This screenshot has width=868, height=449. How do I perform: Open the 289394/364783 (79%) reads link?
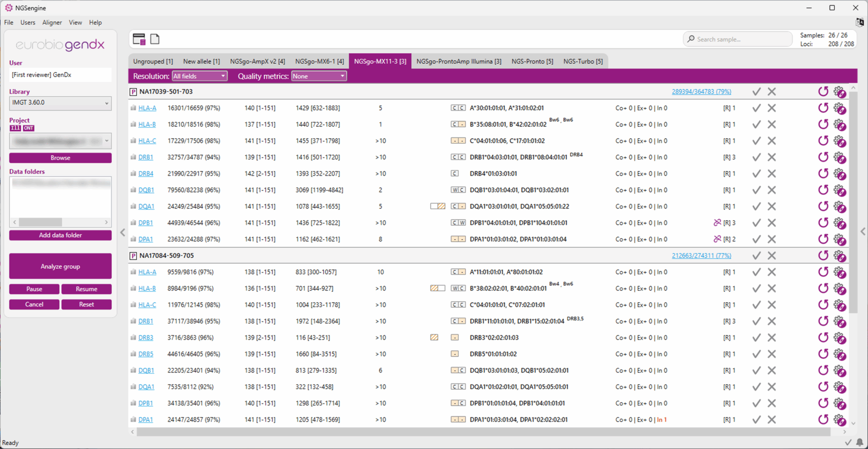[x=701, y=92]
